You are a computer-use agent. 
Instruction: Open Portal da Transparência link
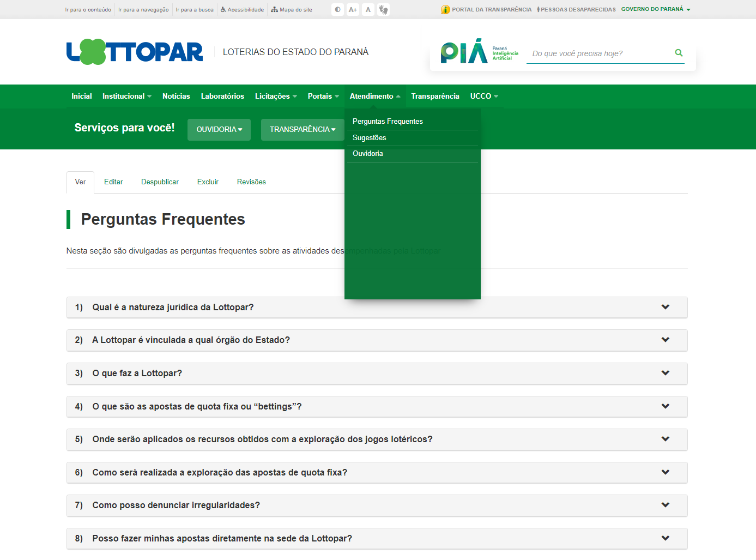pyautogui.click(x=486, y=9)
